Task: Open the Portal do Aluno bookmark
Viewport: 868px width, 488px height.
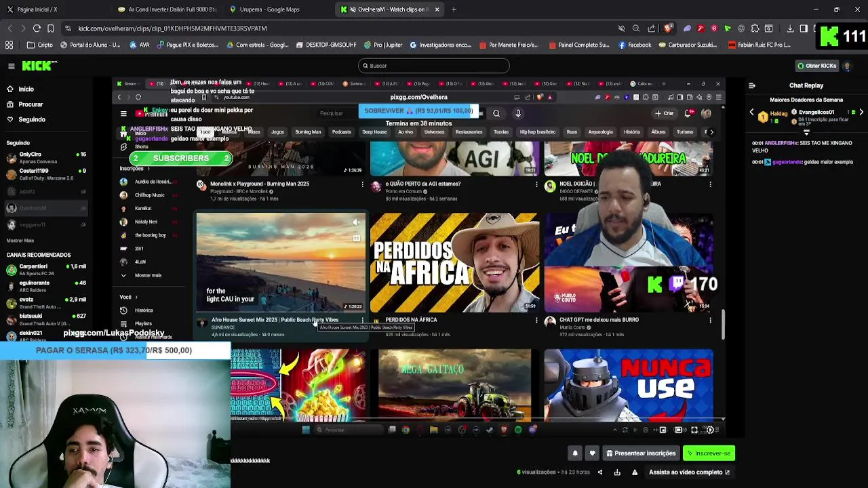Action: pyautogui.click(x=90, y=45)
